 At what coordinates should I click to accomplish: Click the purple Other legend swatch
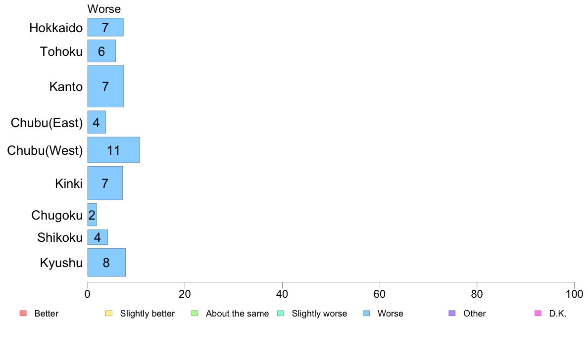point(452,313)
